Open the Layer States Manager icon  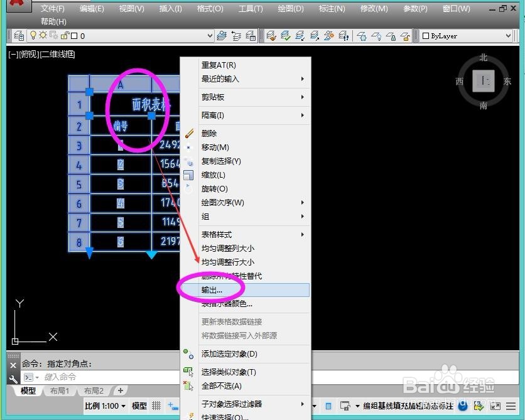pos(251,36)
